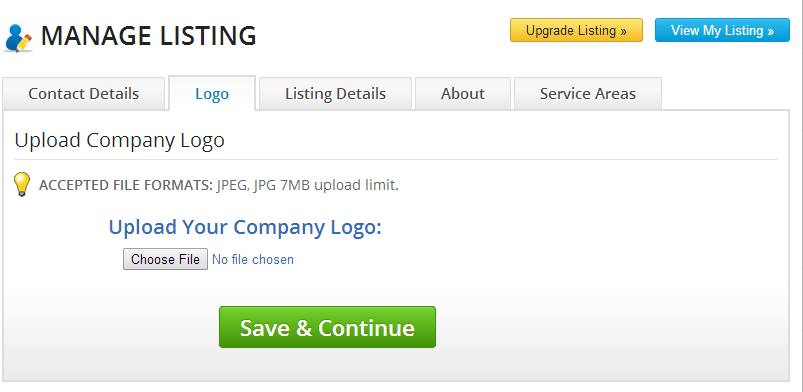This screenshot has height=392, width=803.
Task: Click the divider line under Upload Company Logo
Action: click(x=396, y=159)
